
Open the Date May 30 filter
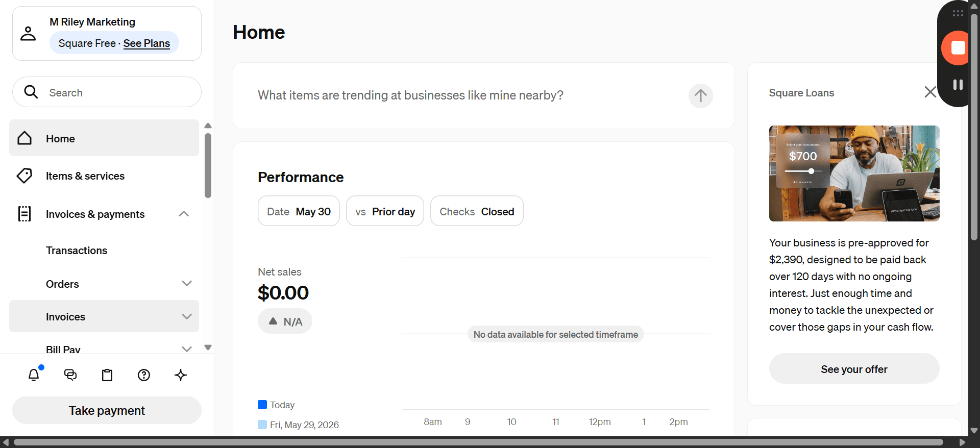pos(299,211)
